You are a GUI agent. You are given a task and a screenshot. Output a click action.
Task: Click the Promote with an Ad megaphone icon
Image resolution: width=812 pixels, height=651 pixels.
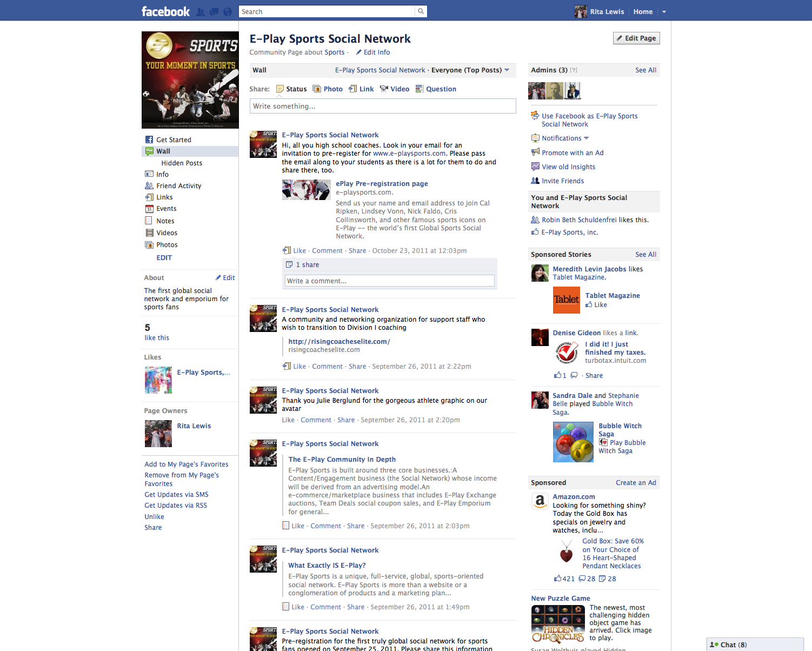click(x=535, y=152)
